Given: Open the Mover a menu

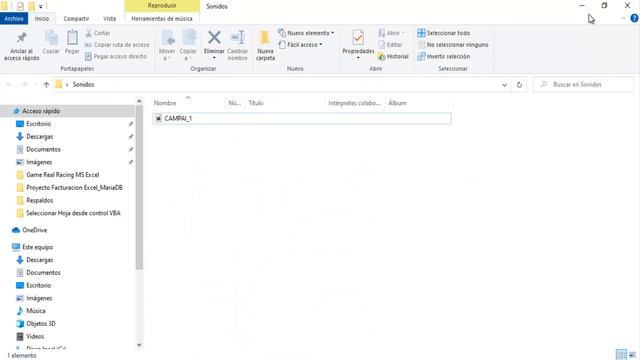Looking at the screenshot, I should (167, 46).
